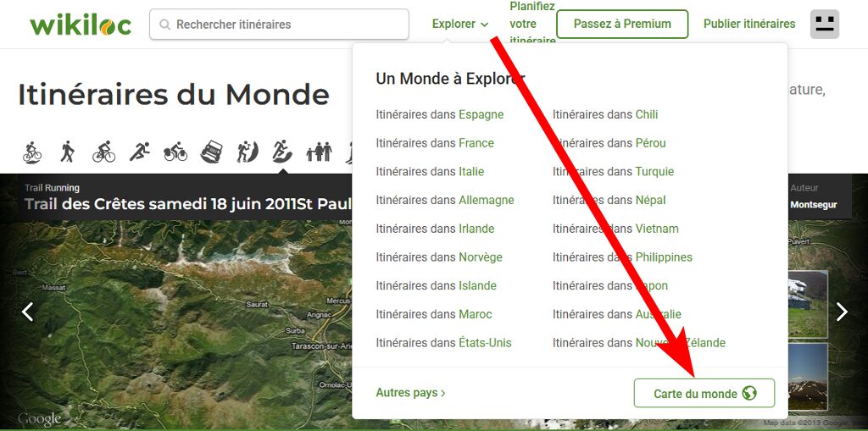Select the family walking activity icon
This screenshot has height=431, width=868.
click(x=319, y=152)
